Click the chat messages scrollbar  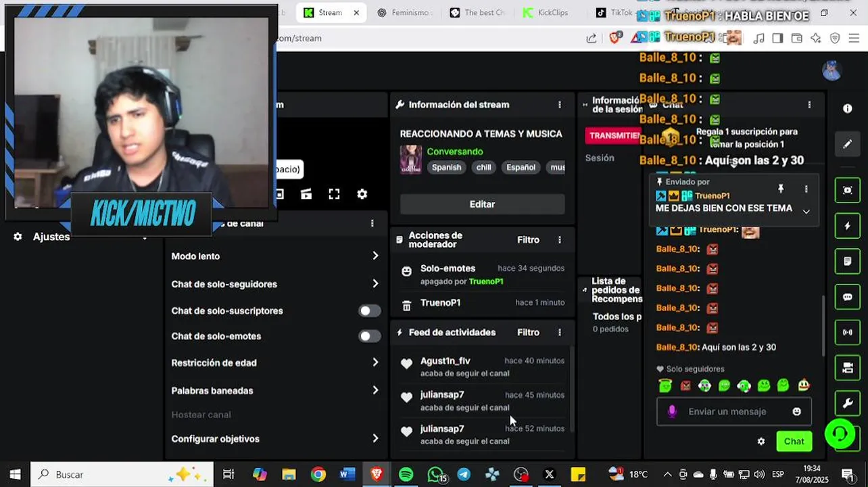(x=823, y=325)
